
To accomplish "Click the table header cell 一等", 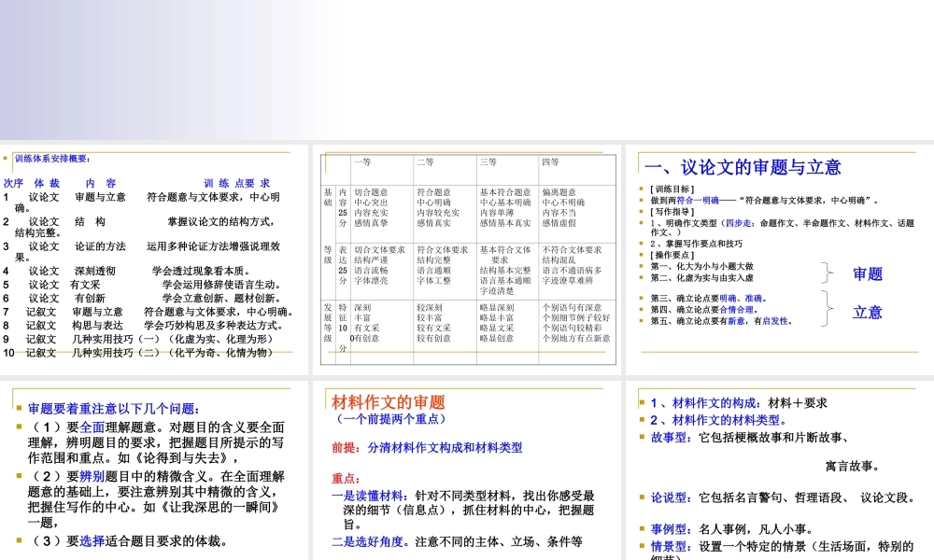I will (362, 161).
